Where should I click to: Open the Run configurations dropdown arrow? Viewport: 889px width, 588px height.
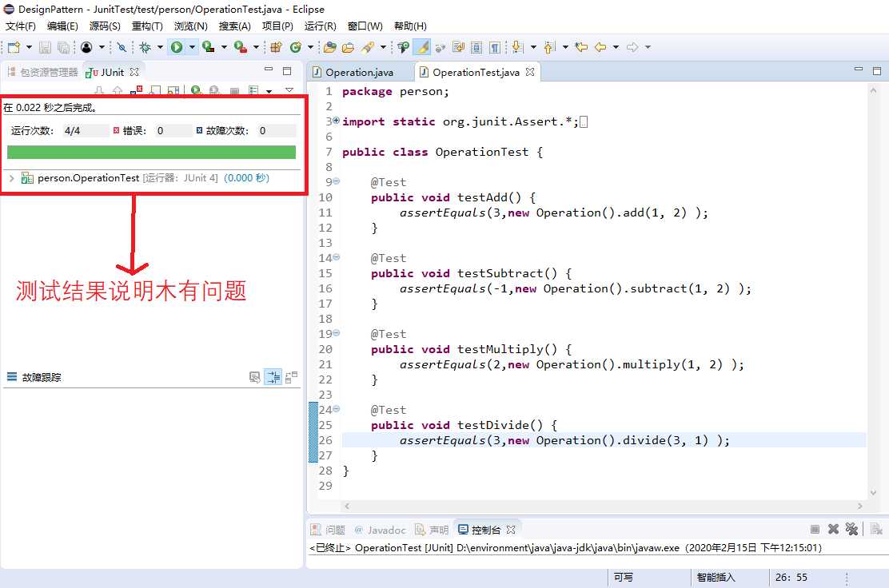tap(192, 48)
